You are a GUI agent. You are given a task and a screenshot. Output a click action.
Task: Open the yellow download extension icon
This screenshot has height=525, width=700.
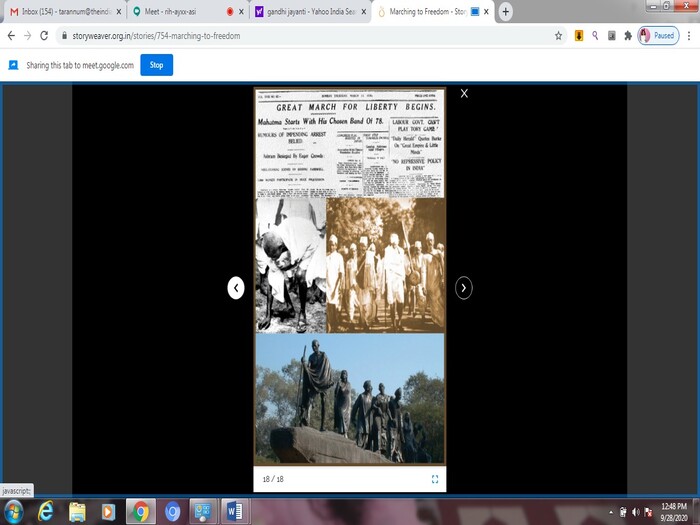point(579,36)
